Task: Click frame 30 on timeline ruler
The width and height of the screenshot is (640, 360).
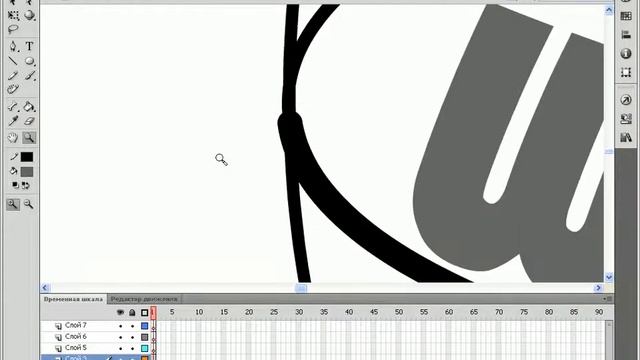Action: point(299,312)
